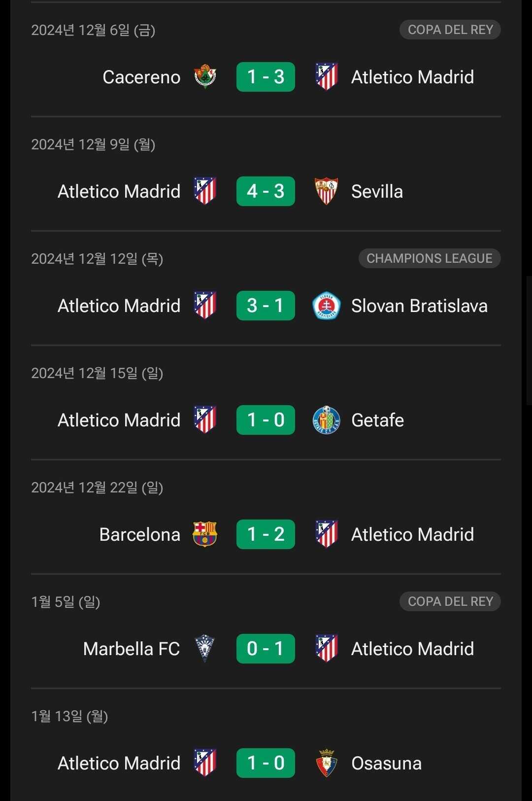This screenshot has width=532, height=801.
Task: Click the Slovan Bratislava club crest
Action: 326,306
